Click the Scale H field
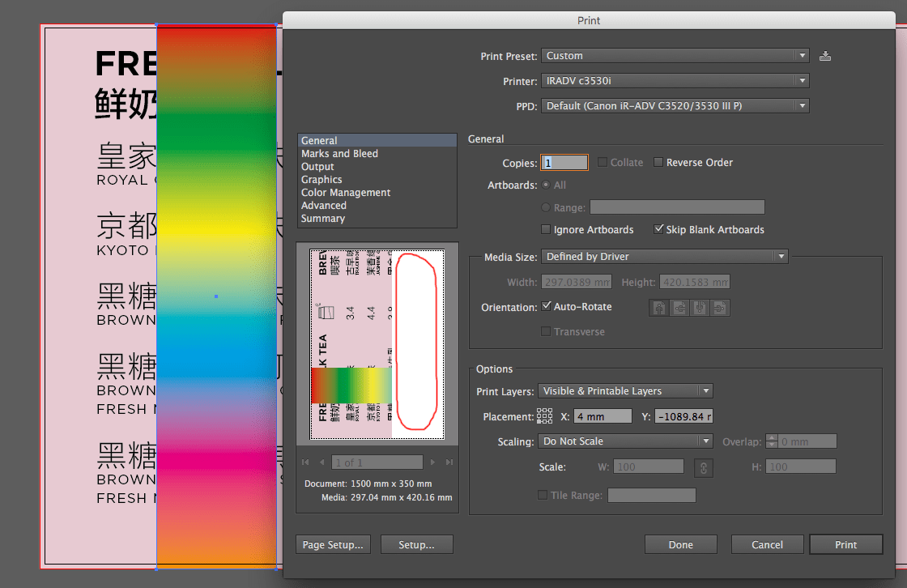The width and height of the screenshot is (907, 588). click(801, 467)
